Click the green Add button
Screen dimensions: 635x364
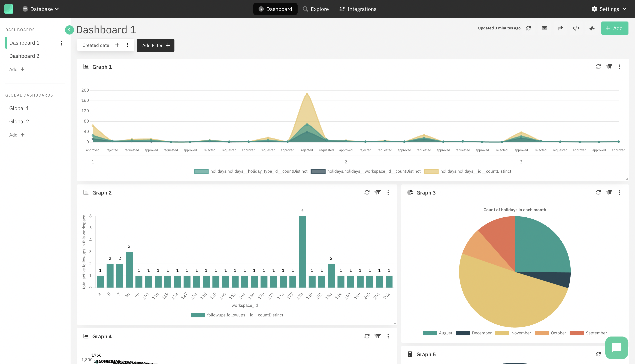tap(615, 28)
